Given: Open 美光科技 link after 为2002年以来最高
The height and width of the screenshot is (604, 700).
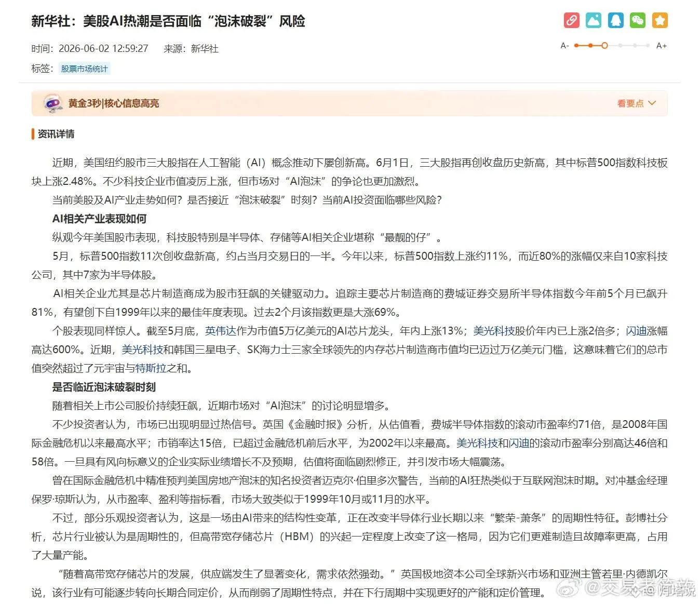Looking at the screenshot, I should tap(477, 443).
